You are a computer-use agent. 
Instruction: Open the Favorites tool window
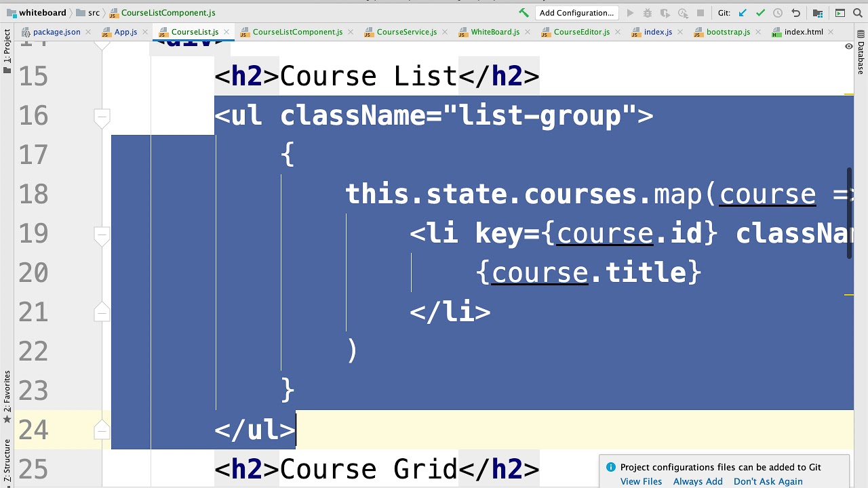(x=7, y=396)
